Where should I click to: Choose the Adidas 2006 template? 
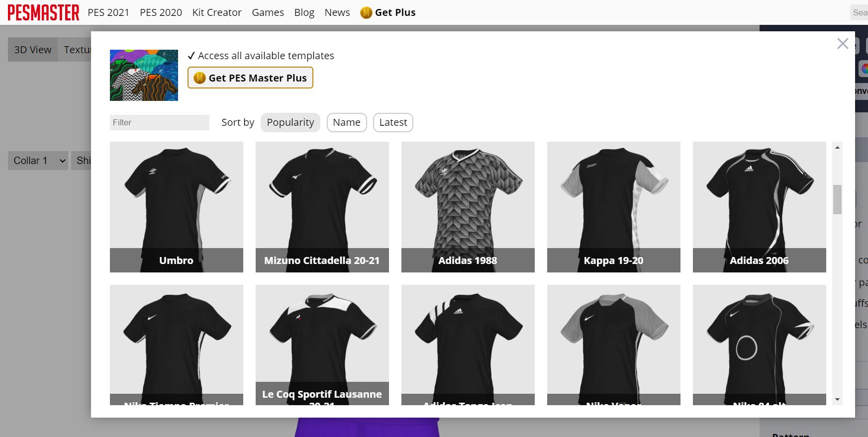pos(759,206)
